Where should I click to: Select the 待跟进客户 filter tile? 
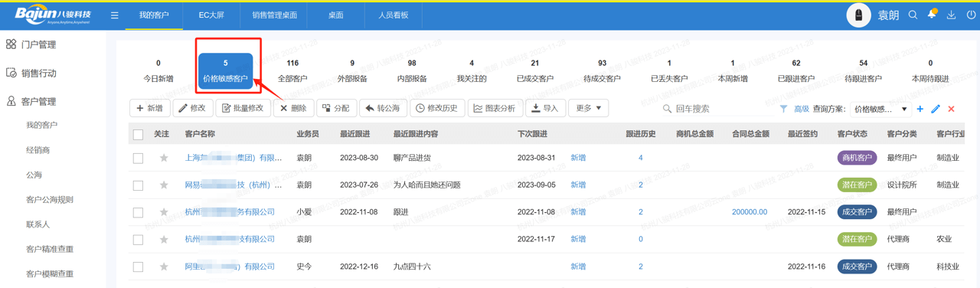pyautogui.click(x=864, y=71)
